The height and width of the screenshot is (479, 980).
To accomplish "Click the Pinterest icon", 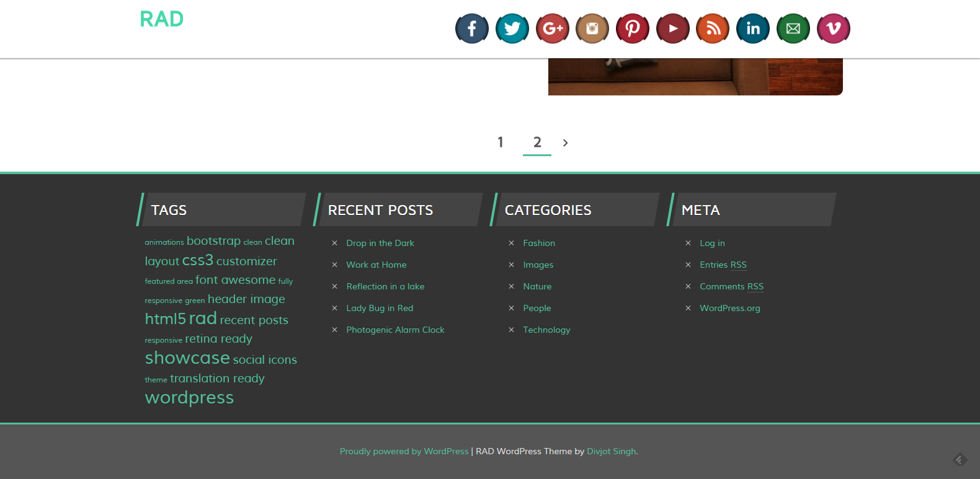I will [x=632, y=29].
